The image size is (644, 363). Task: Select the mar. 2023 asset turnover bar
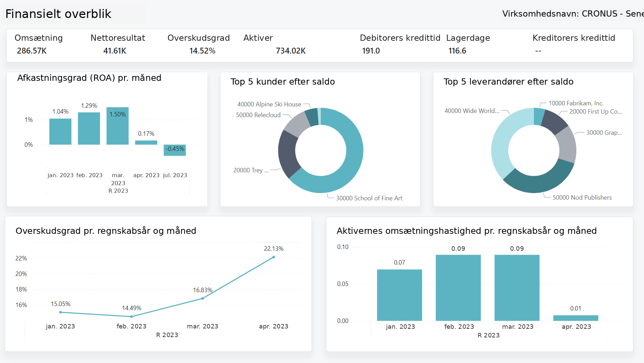coord(517,288)
